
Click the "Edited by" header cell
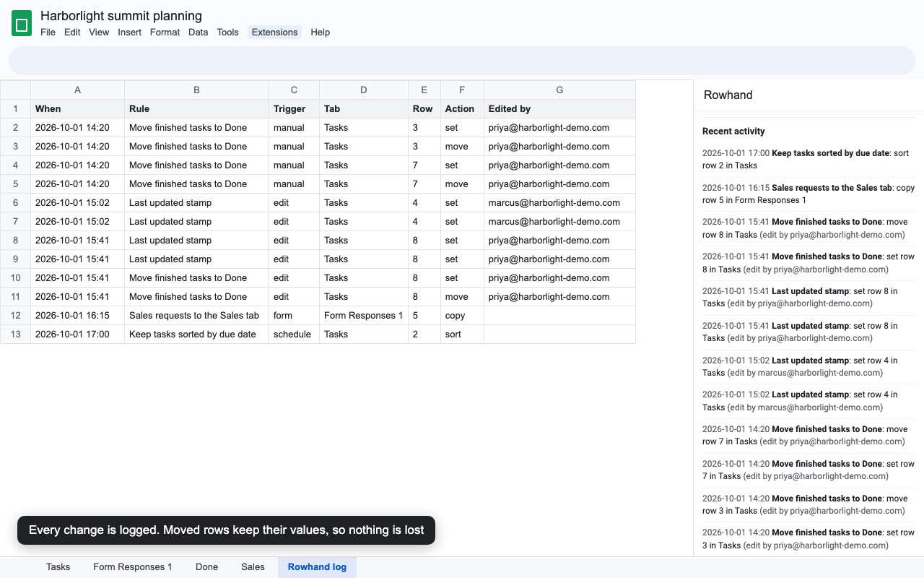(559, 109)
